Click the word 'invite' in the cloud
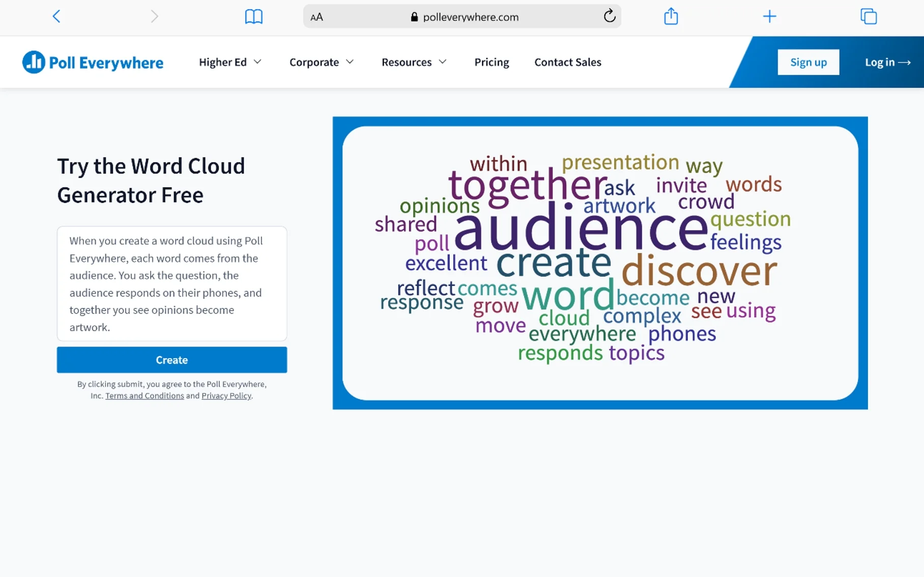This screenshot has width=924, height=577. coord(681,185)
